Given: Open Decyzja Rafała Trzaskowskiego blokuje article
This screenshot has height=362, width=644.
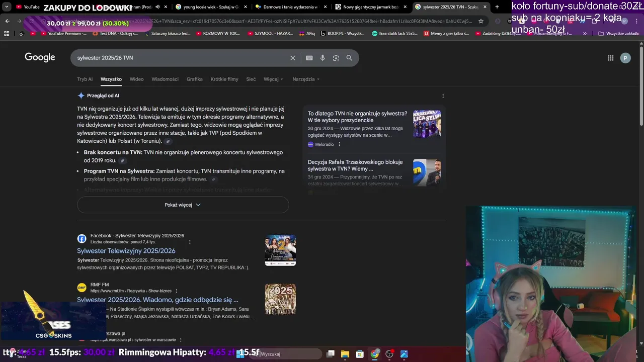Looking at the screenshot, I should tap(355, 165).
